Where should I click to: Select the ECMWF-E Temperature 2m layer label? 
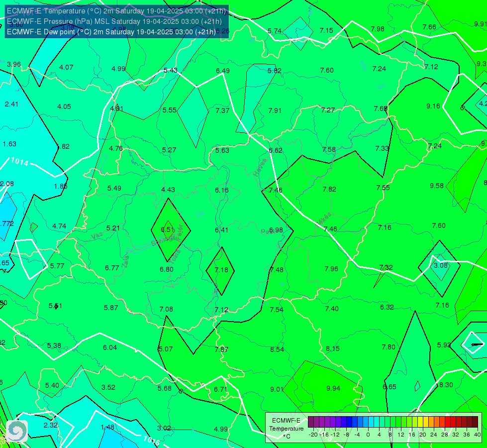tap(116, 11)
